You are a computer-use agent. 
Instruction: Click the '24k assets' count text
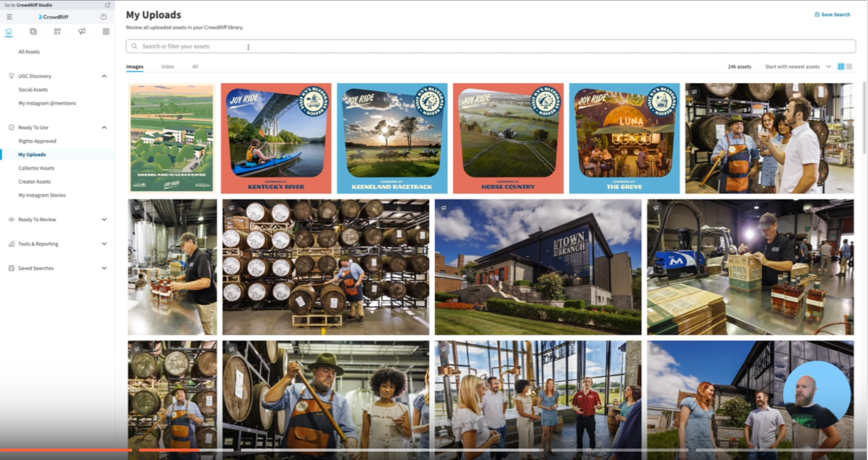coord(739,67)
